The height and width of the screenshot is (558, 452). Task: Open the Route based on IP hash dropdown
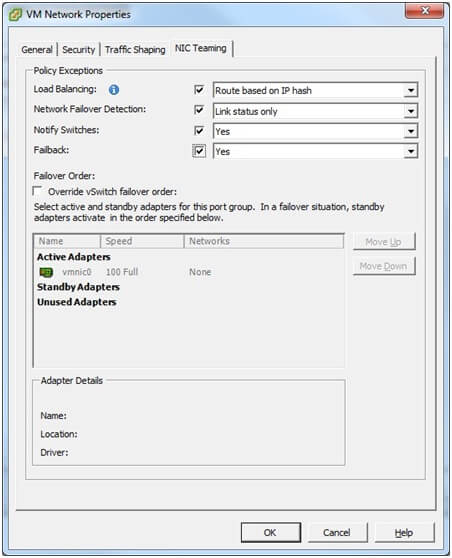pos(315,90)
